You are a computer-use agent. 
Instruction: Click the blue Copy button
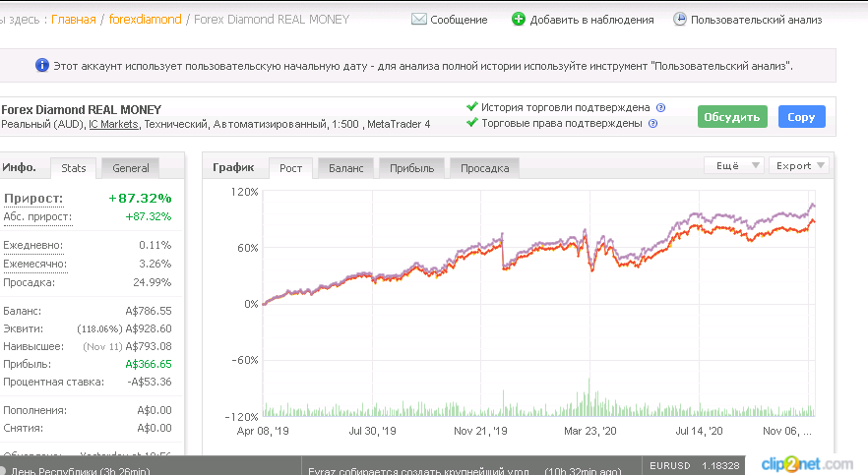[x=801, y=117]
